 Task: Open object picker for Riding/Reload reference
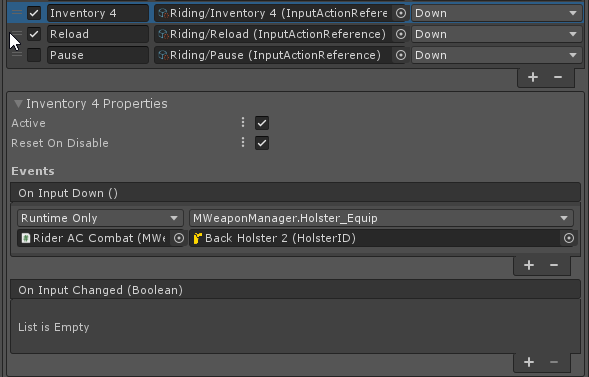pyautogui.click(x=401, y=34)
